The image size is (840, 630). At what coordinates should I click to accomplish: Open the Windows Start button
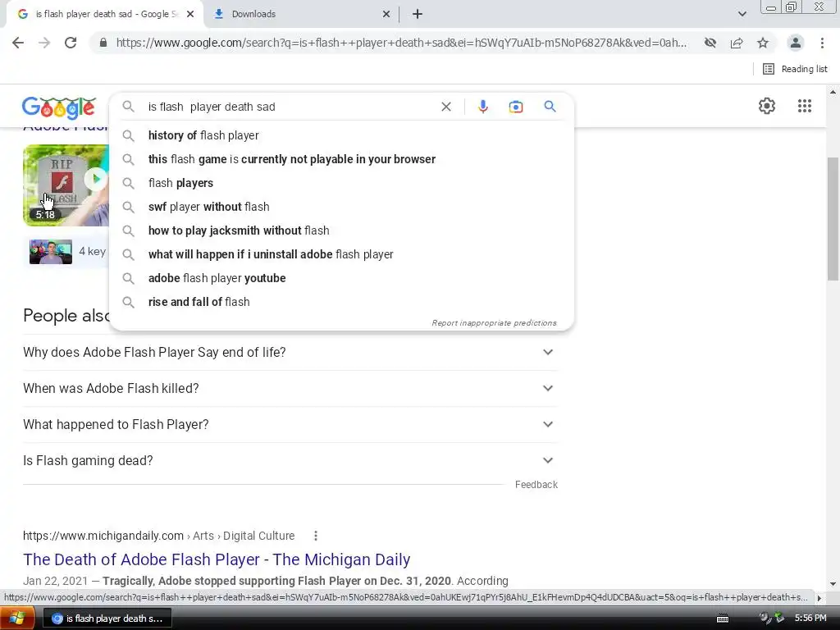16,619
